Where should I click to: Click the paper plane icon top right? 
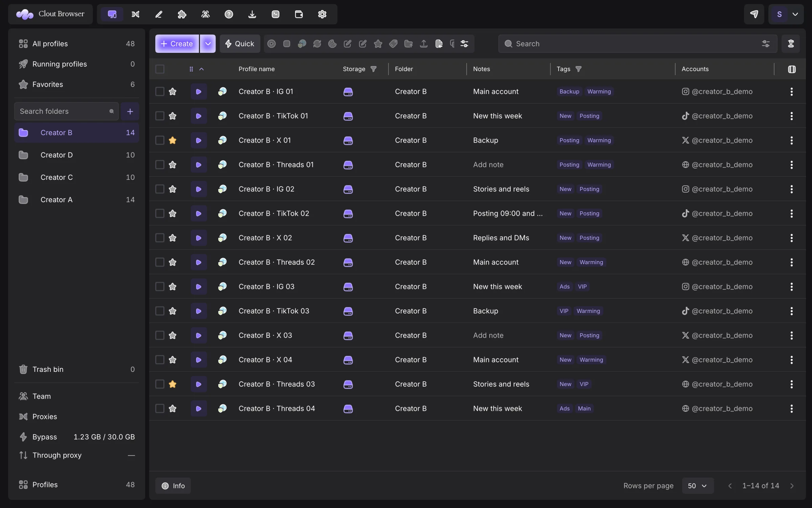(x=754, y=14)
